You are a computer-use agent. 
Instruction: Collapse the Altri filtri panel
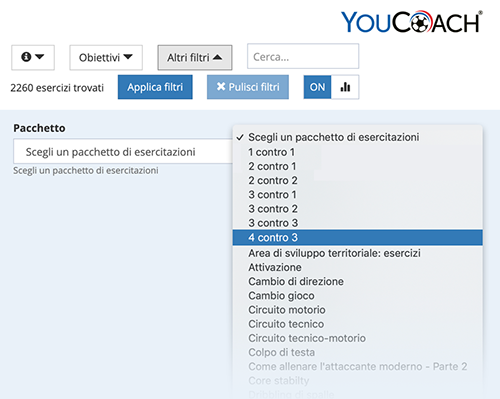195,57
